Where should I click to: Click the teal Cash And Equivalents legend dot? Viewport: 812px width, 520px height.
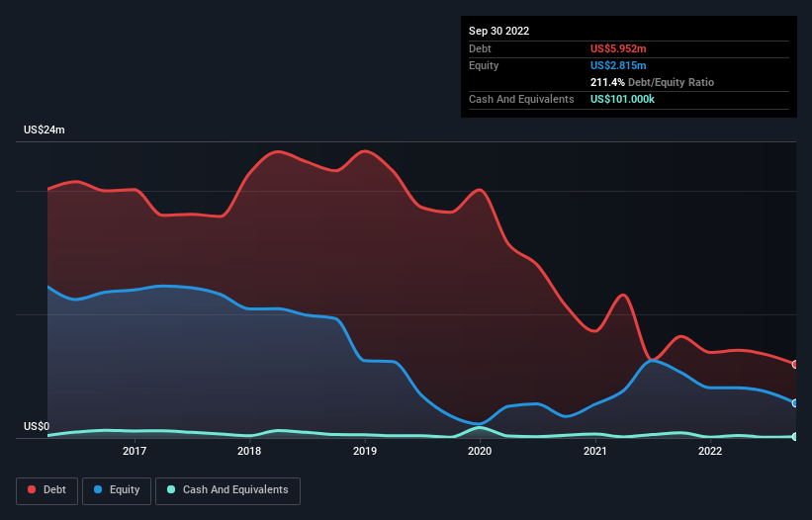[x=171, y=489]
